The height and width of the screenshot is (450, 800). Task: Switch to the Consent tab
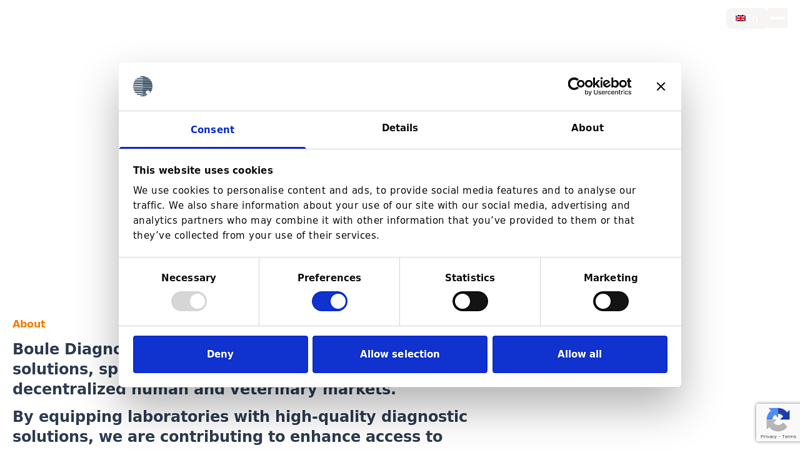point(212,130)
